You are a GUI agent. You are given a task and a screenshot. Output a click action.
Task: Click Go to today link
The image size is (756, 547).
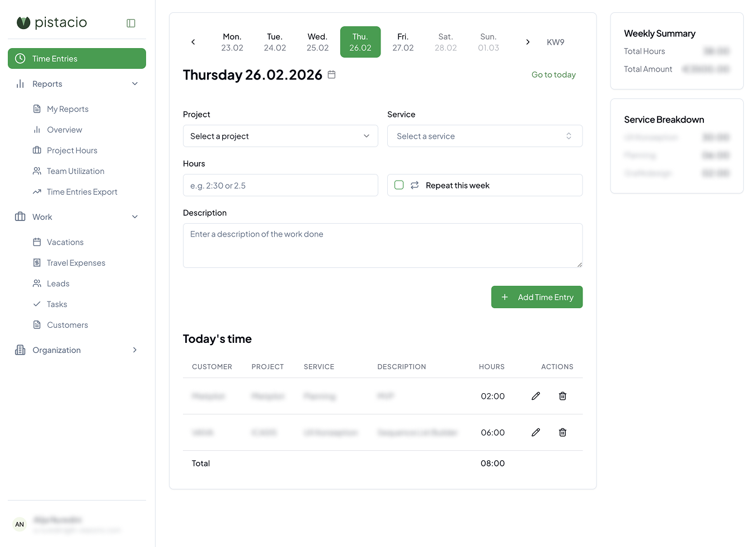pyautogui.click(x=553, y=74)
